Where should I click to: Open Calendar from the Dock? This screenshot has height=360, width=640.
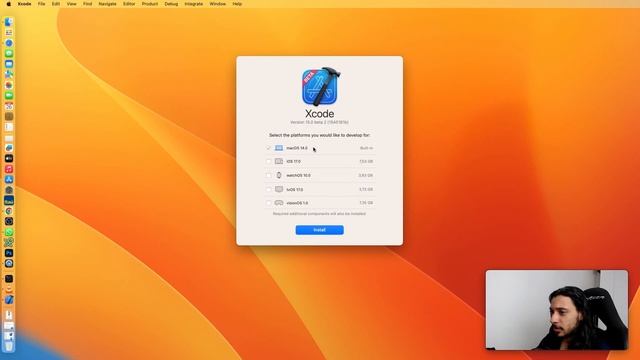click(9, 106)
